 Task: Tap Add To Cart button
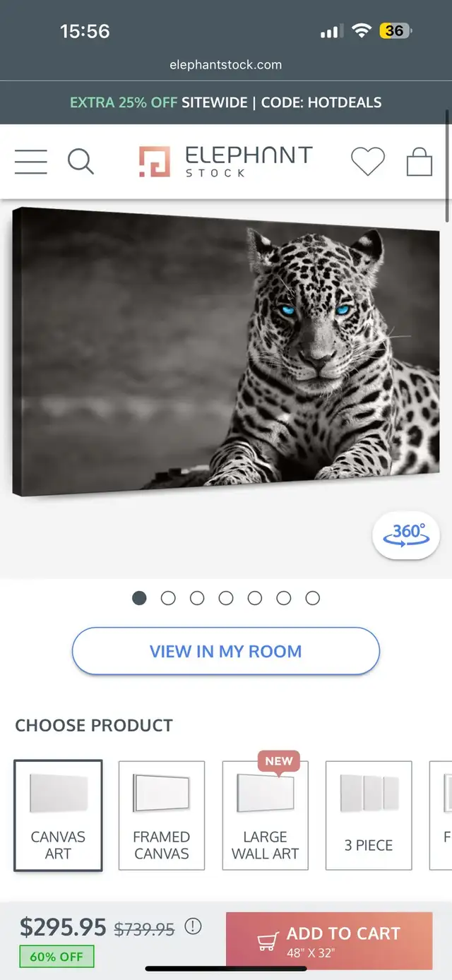click(x=329, y=940)
